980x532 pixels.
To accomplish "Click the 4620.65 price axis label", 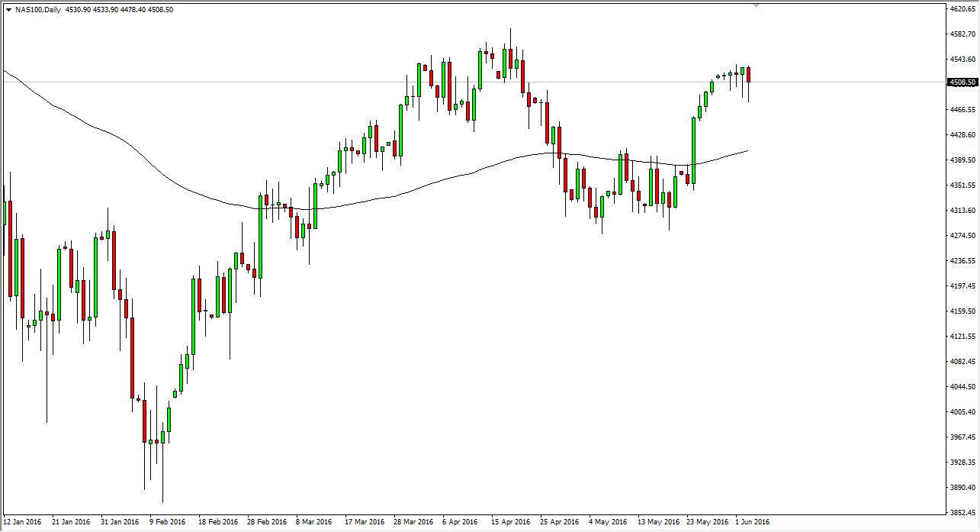I will pos(962,9).
